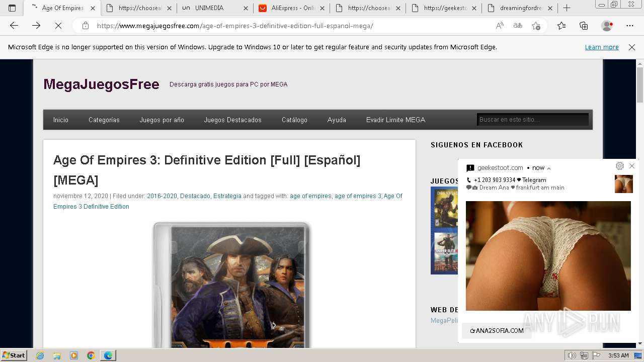Screen dimensions: 644x362
Task: Click the ANA2SOFIA.COM notification button
Action: [497, 331]
